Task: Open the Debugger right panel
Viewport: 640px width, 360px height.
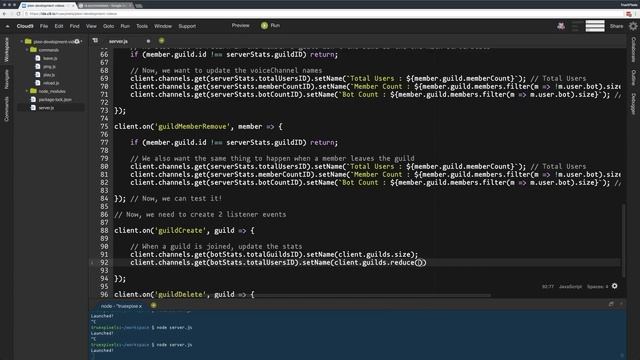Action: 633,104
